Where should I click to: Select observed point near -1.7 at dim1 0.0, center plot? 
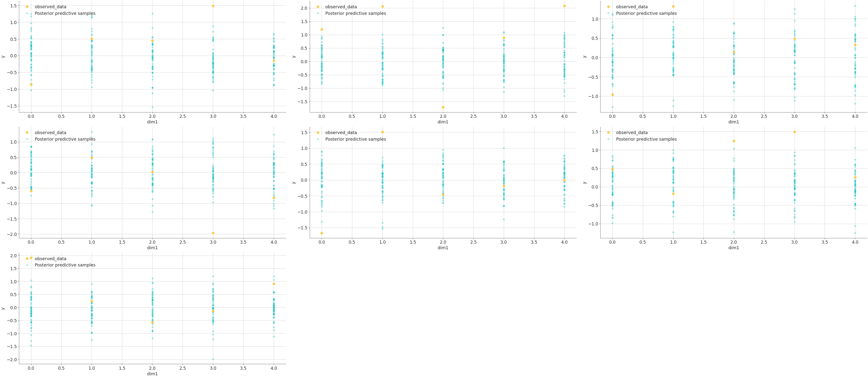click(x=322, y=233)
